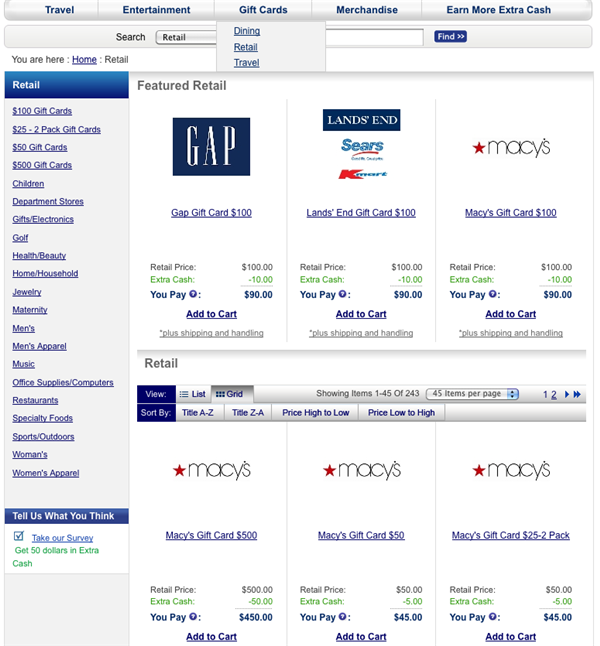Open Specialty Foods category
The image size is (600, 646).
click(42, 418)
